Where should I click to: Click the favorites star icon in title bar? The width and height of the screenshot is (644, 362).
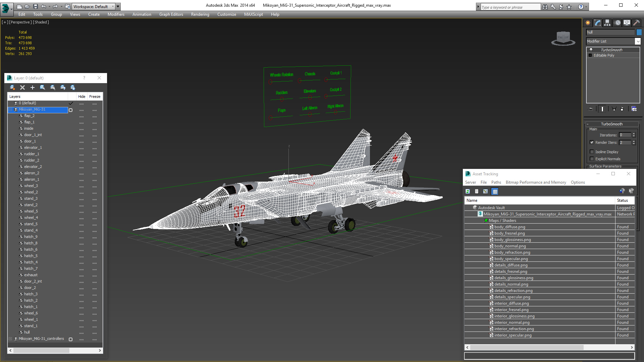click(569, 7)
